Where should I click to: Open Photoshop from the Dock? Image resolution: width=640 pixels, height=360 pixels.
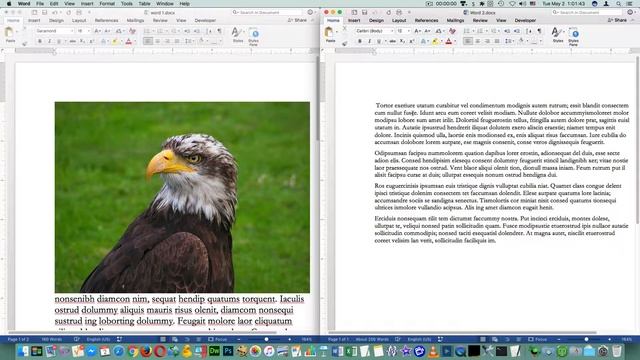228,351
